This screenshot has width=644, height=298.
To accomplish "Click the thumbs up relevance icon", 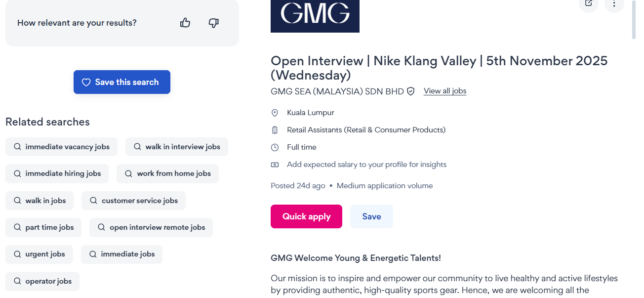I will (x=185, y=23).
